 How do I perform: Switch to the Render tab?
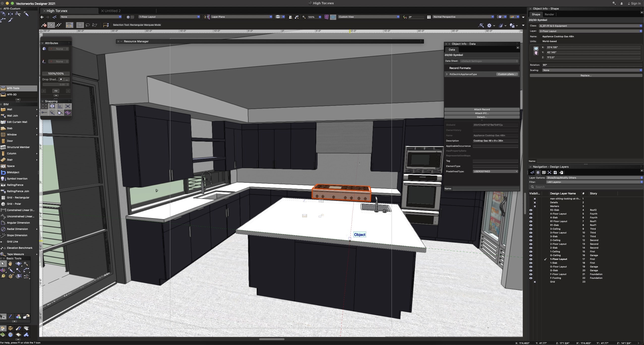click(549, 14)
